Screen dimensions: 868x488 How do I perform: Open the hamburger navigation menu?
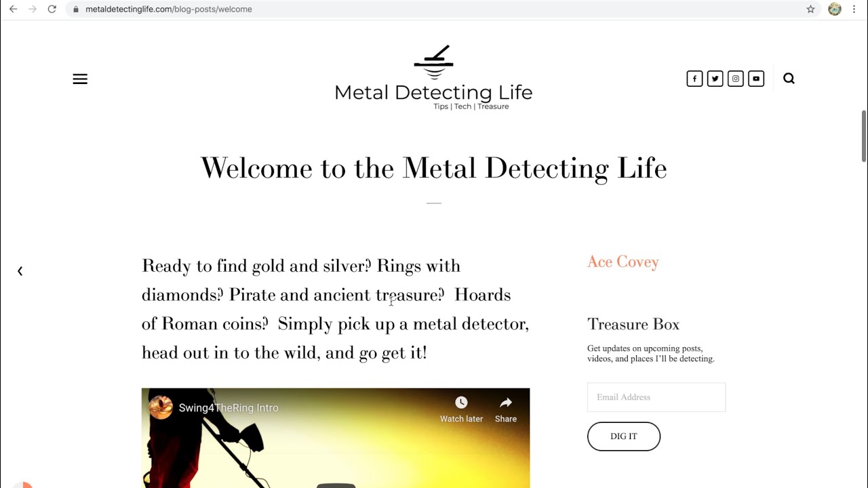(80, 79)
